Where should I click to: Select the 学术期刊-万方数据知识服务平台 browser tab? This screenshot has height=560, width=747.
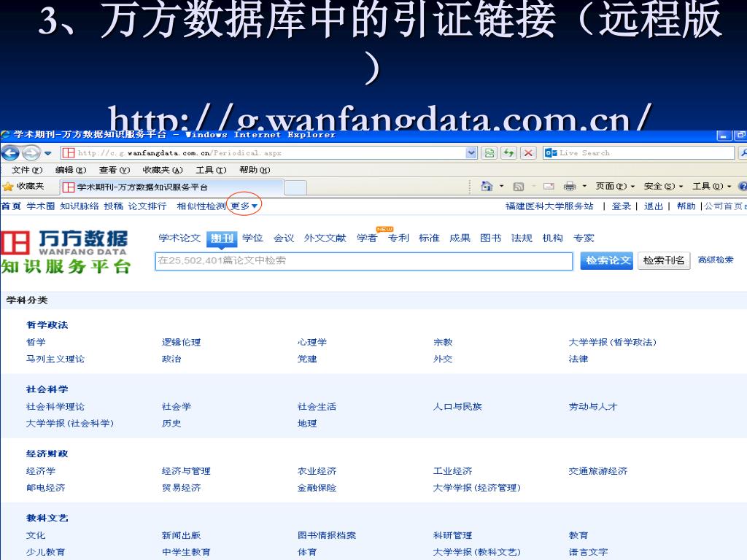tap(172, 187)
